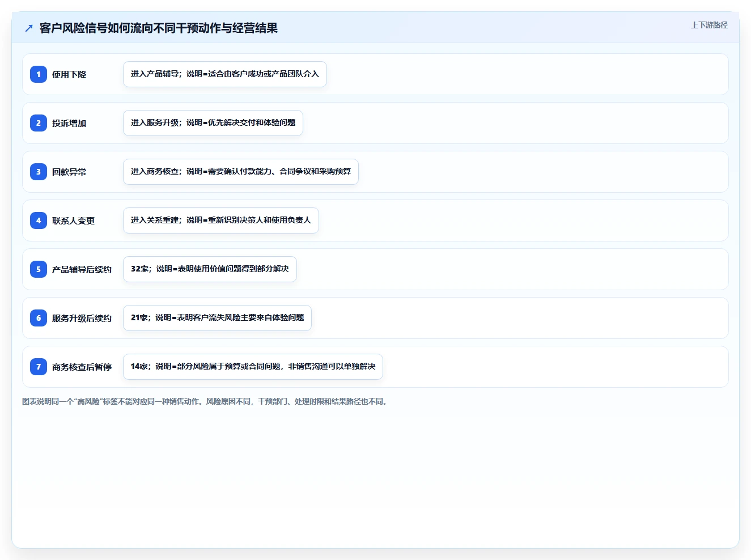Click the 使用下降 label
751x560 pixels.
[x=69, y=74]
